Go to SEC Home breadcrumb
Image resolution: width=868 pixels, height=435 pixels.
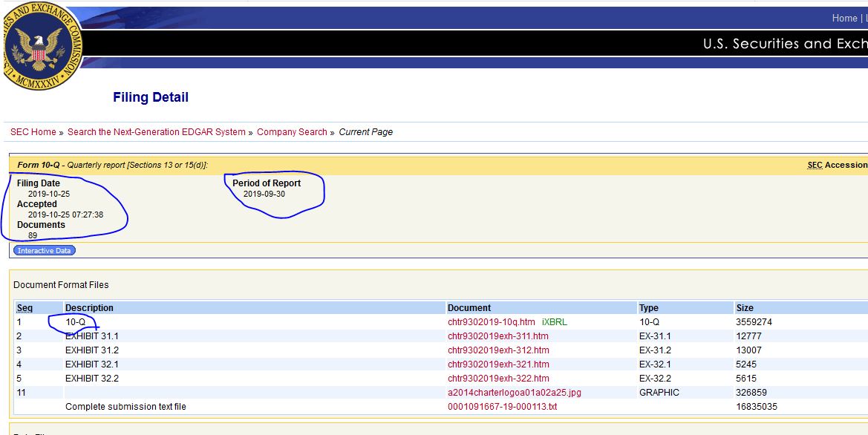pyautogui.click(x=33, y=132)
